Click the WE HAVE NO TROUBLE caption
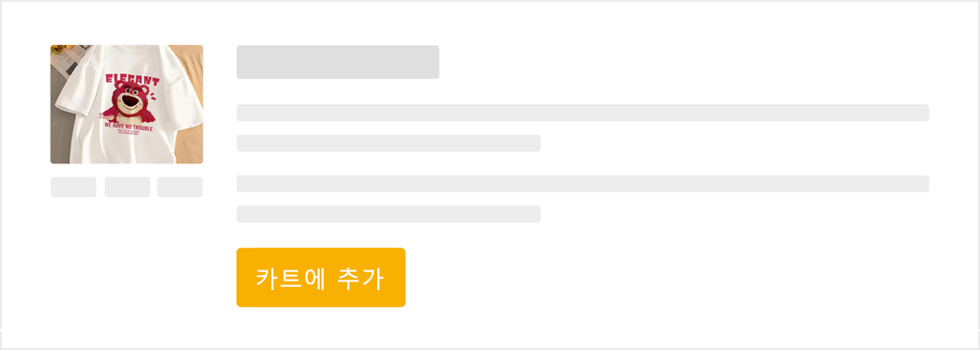980x350 pixels. (x=129, y=127)
